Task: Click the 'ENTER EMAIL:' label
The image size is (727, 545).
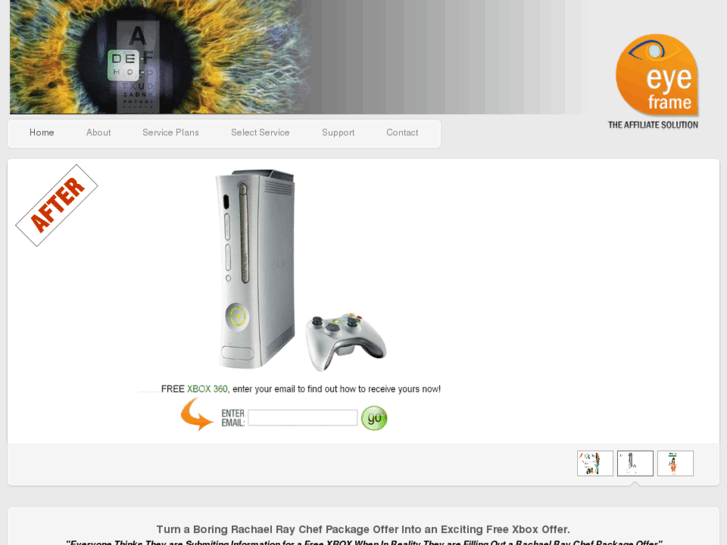Action: click(x=233, y=418)
